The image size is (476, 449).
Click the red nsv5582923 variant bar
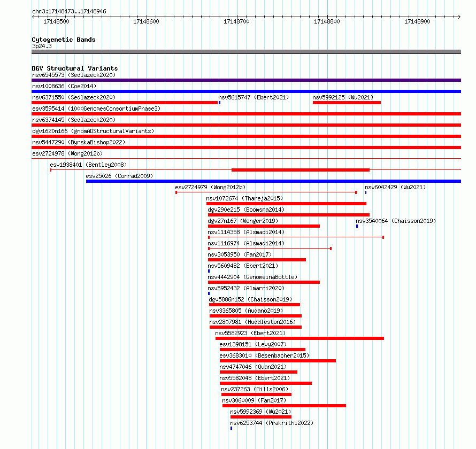pos(300,338)
